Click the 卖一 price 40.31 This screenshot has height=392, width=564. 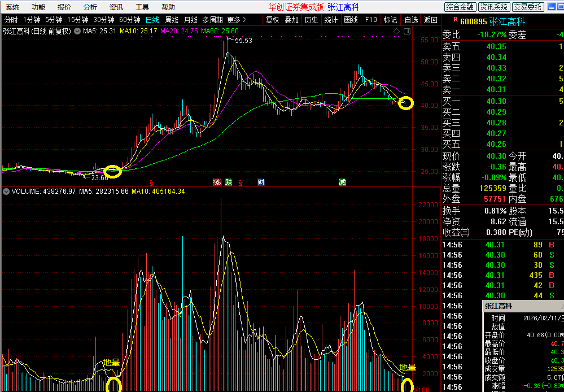(496, 89)
